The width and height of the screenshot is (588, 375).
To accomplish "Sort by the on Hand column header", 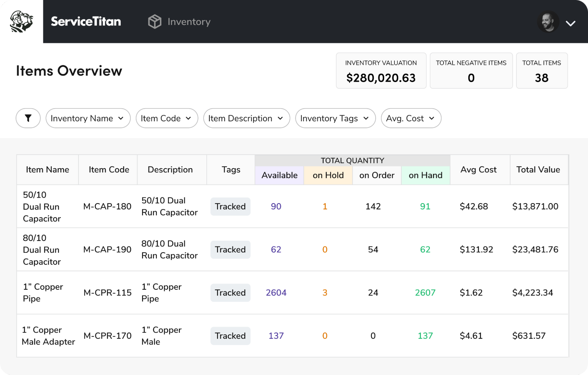I will (425, 175).
